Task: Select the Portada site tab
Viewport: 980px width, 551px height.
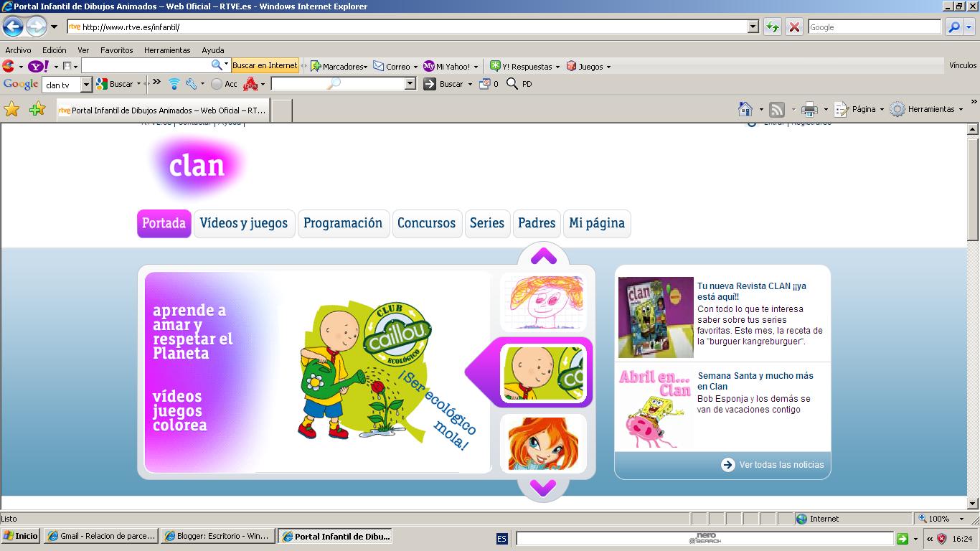Action: point(164,223)
